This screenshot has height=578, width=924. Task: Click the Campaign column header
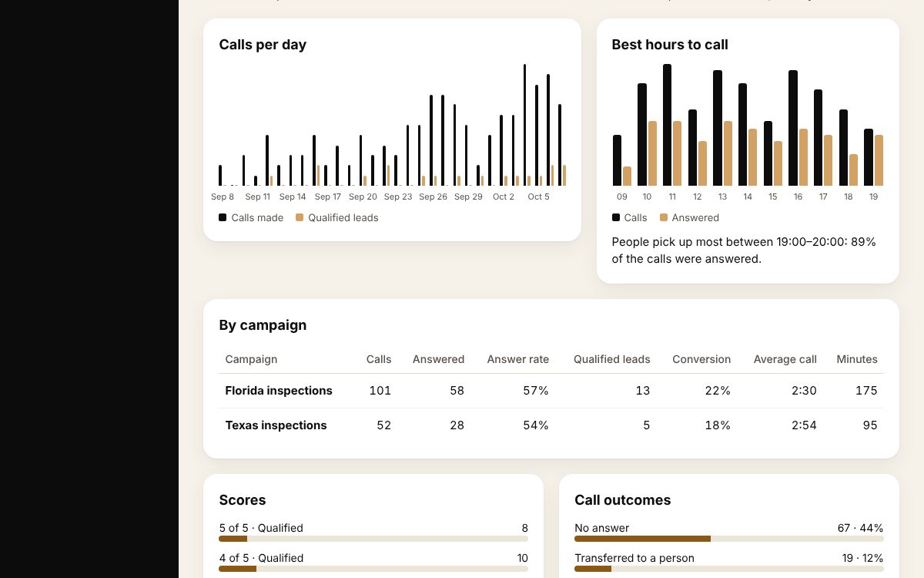pos(251,359)
